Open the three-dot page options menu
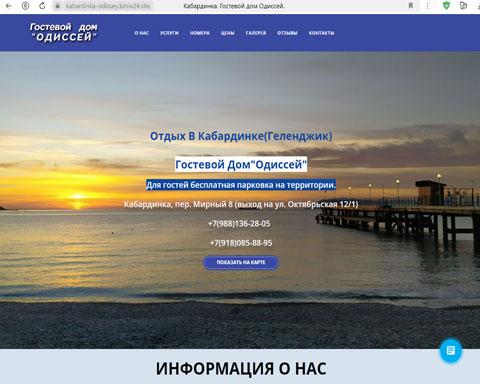The width and height of the screenshot is (480, 384). [427, 6]
